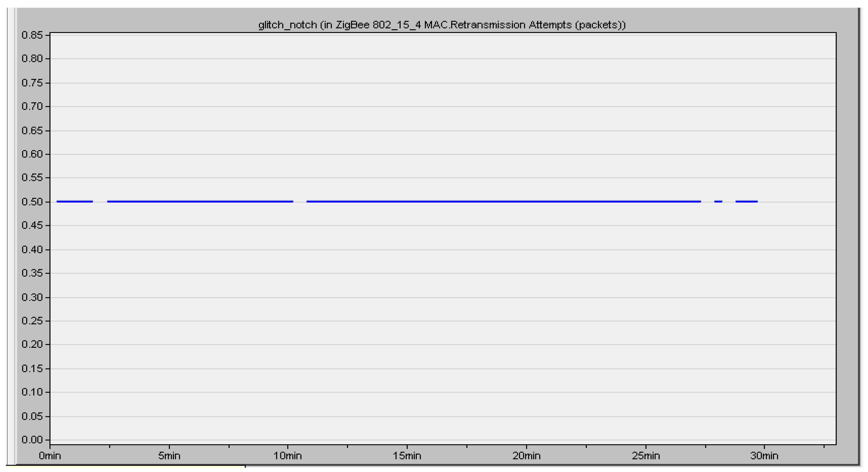This screenshot has width=868, height=472.
Task: Click the 0.85 y-axis label
Action: [32, 35]
